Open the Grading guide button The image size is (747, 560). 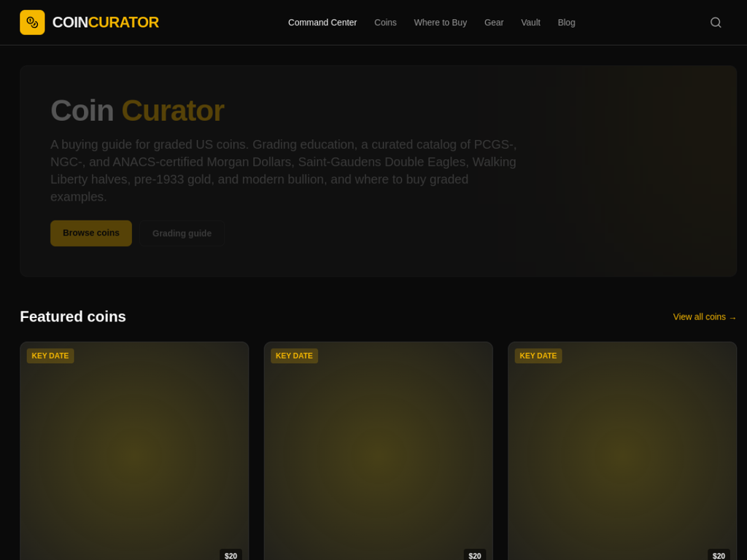point(182,233)
